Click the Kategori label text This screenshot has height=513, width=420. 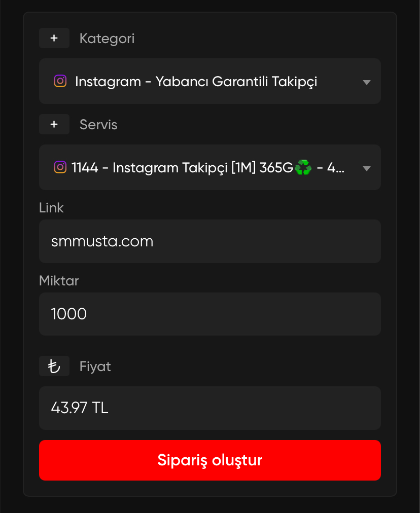coord(107,39)
